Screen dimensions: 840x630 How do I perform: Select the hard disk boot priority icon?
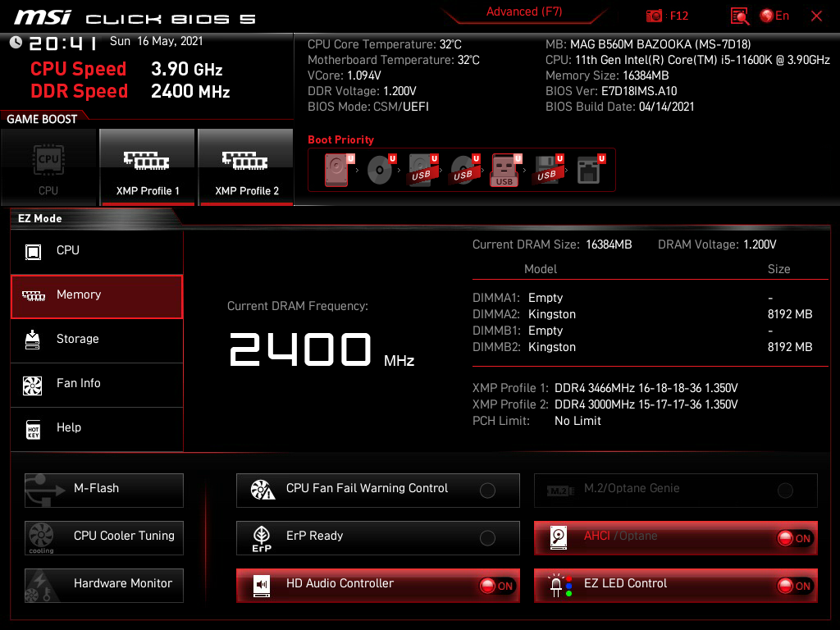(x=339, y=170)
